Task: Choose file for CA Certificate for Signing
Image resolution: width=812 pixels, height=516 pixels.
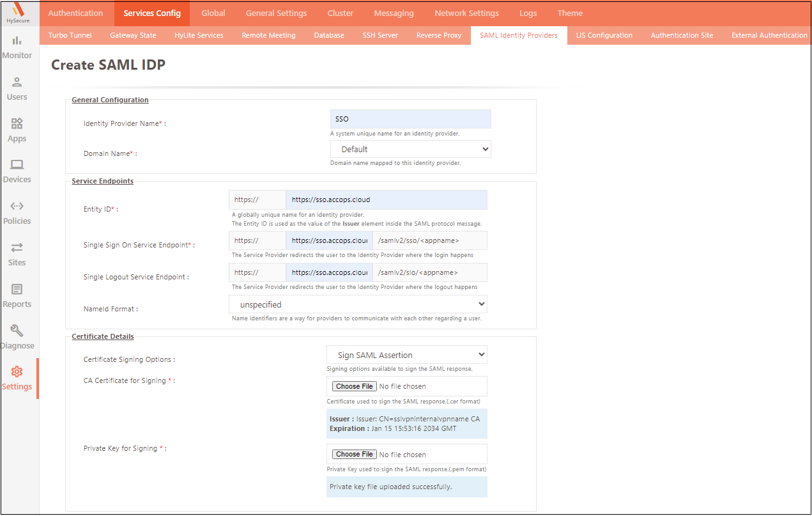Action: click(355, 386)
